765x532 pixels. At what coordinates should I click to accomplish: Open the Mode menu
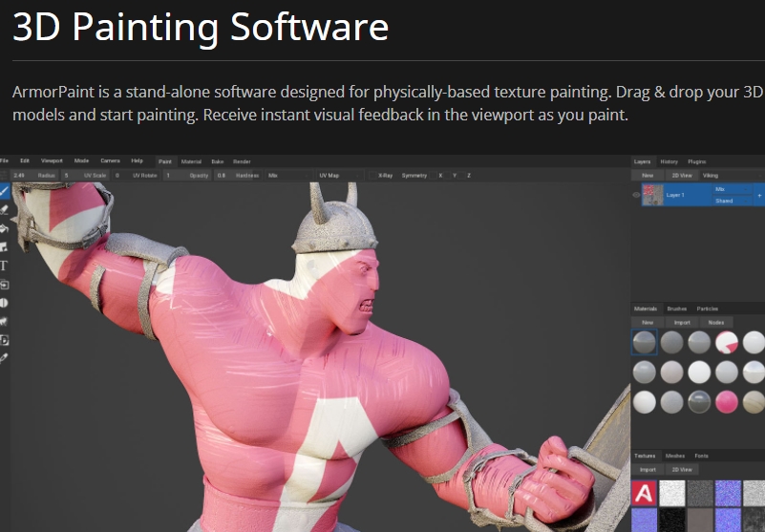(x=81, y=160)
